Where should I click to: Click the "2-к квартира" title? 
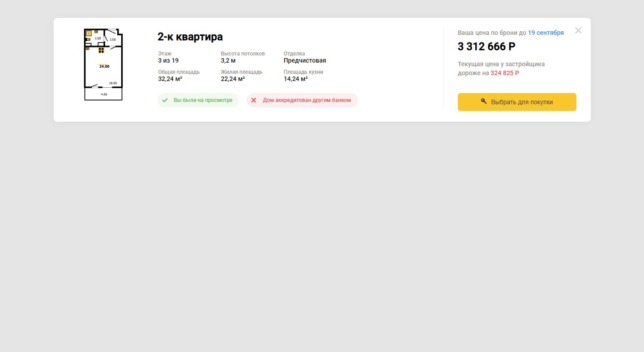[190, 37]
